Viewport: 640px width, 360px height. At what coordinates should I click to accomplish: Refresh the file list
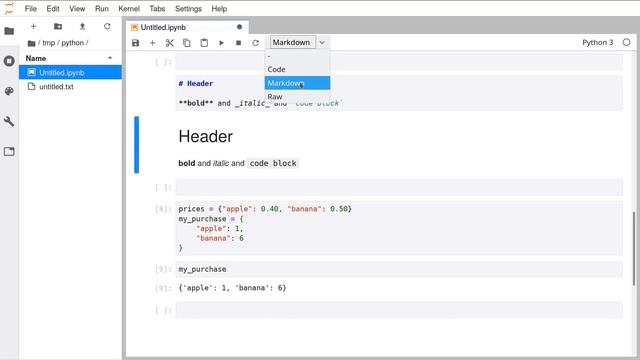point(107,27)
